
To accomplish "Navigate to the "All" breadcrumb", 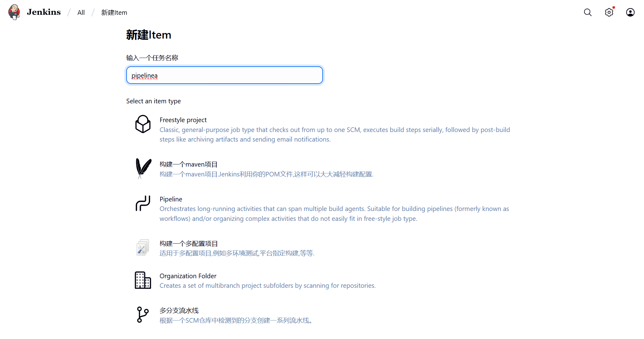I will 81,12.
